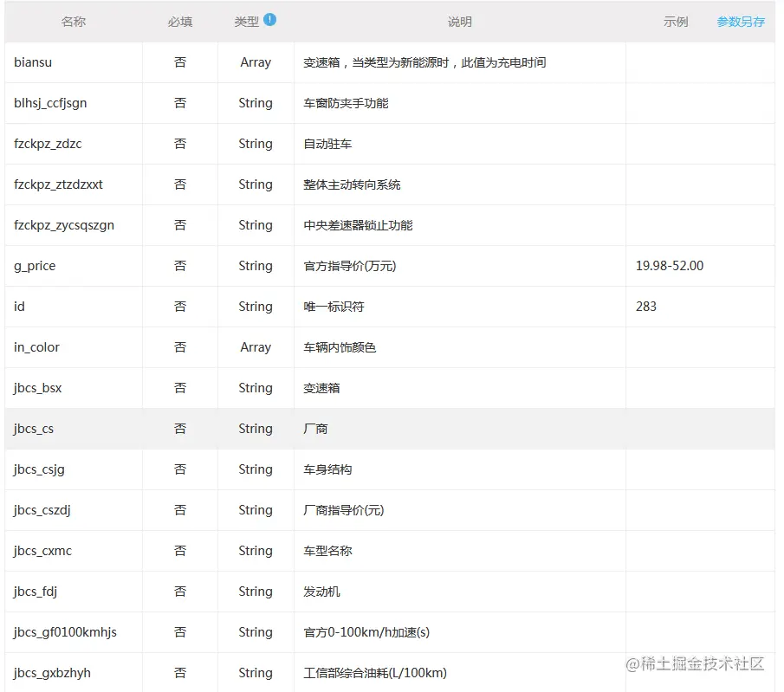Click String type in id row
This screenshot has width=784, height=692.
[256, 307]
